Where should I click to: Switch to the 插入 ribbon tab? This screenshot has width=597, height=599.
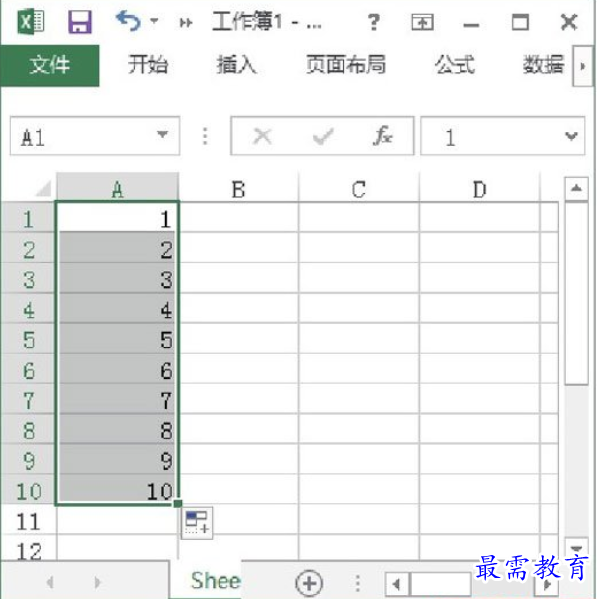click(236, 65)
